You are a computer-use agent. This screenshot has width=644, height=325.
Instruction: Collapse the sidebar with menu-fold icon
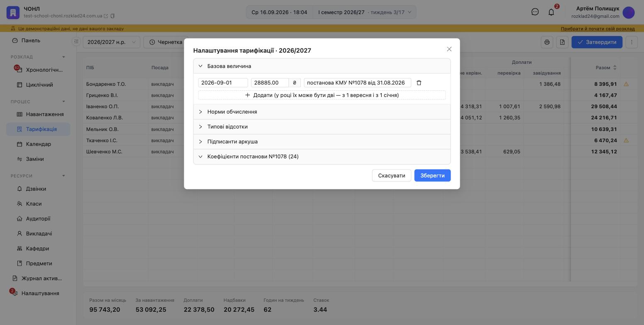(76, 41)
